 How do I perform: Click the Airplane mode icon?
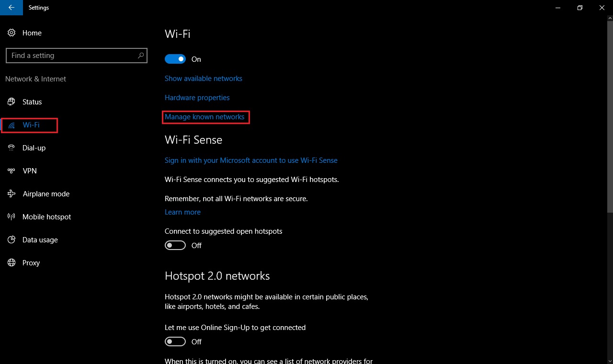(11, 193)
